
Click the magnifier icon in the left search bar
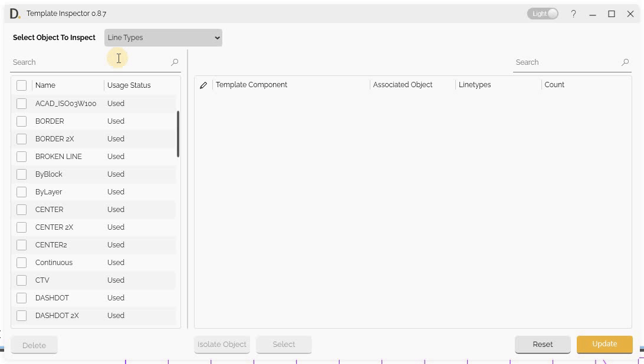(175, 62)
